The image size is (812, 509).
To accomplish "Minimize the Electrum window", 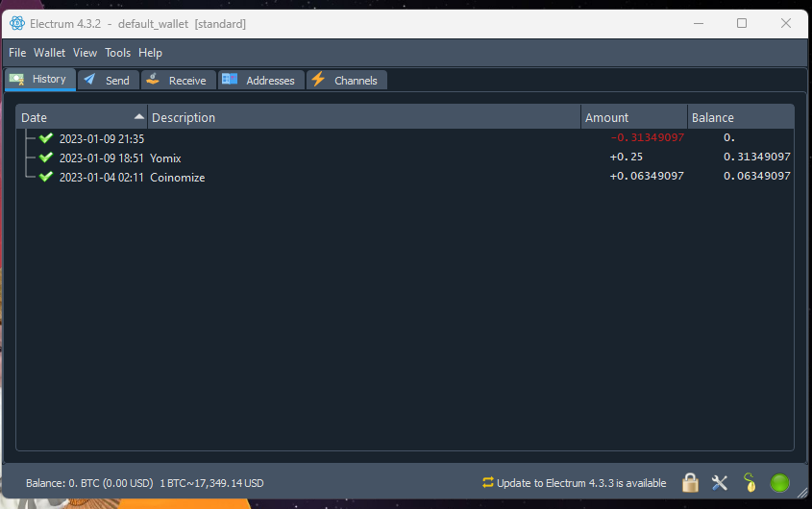I will pyautogui.click(x=699, y=23).
